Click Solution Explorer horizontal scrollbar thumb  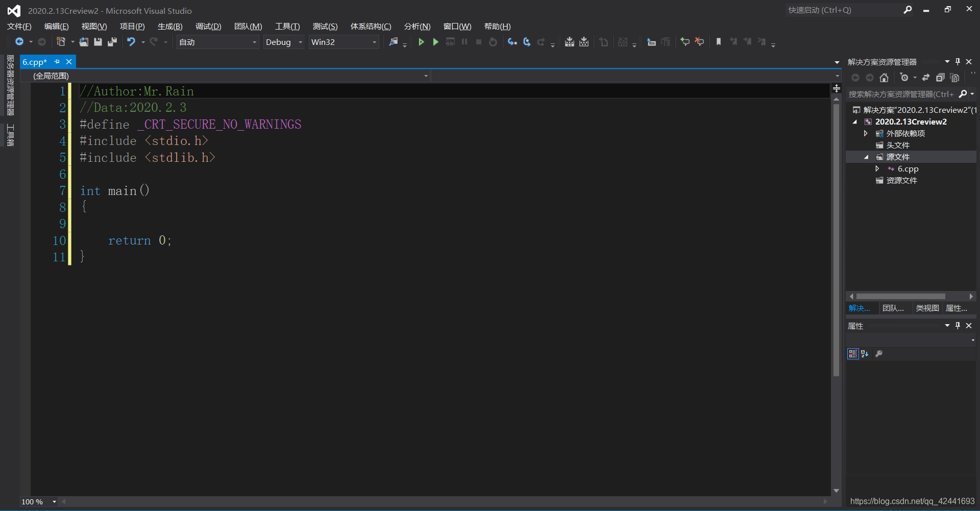pos(901,297)
